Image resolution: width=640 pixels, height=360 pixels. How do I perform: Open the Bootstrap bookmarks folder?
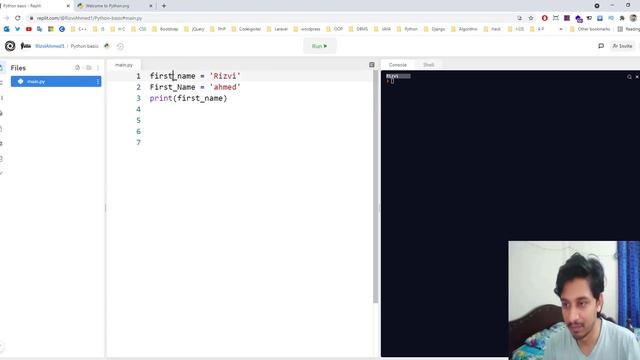click(165, 29)
